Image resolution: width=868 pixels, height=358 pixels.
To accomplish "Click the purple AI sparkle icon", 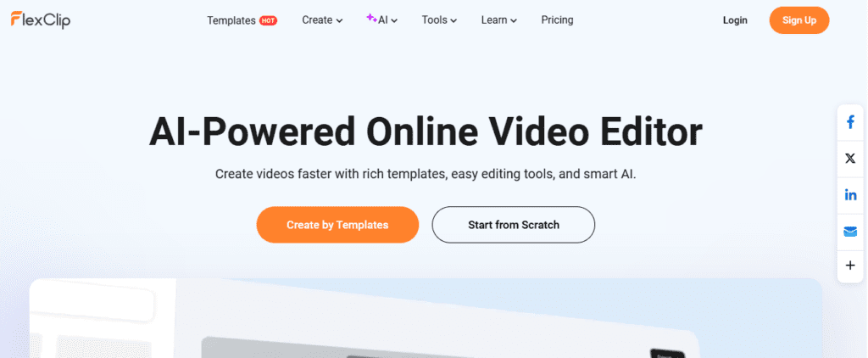I will tap(371, 18).
